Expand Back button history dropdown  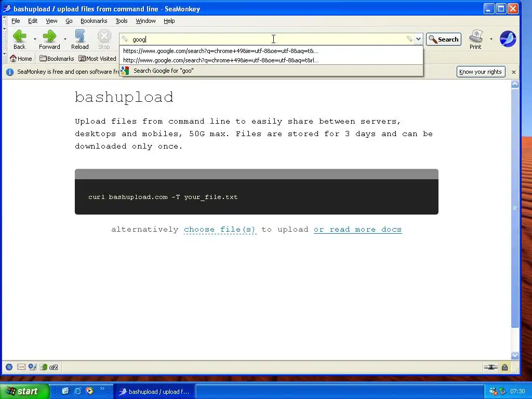35,39
